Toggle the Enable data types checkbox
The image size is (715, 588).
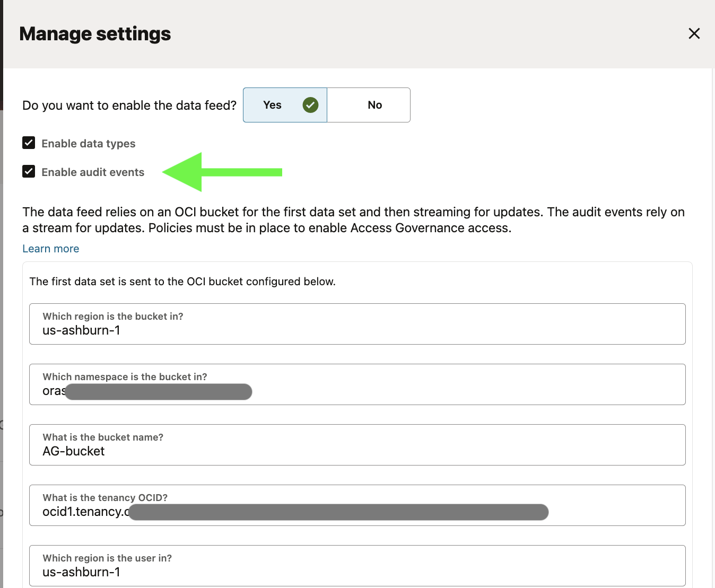pyautogui.click(x=29, y=143)
